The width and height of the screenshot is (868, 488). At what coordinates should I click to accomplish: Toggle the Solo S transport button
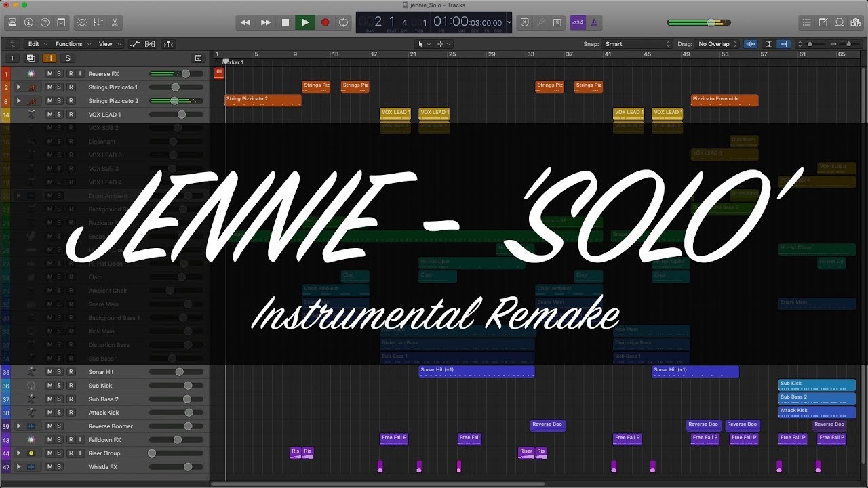557,22
